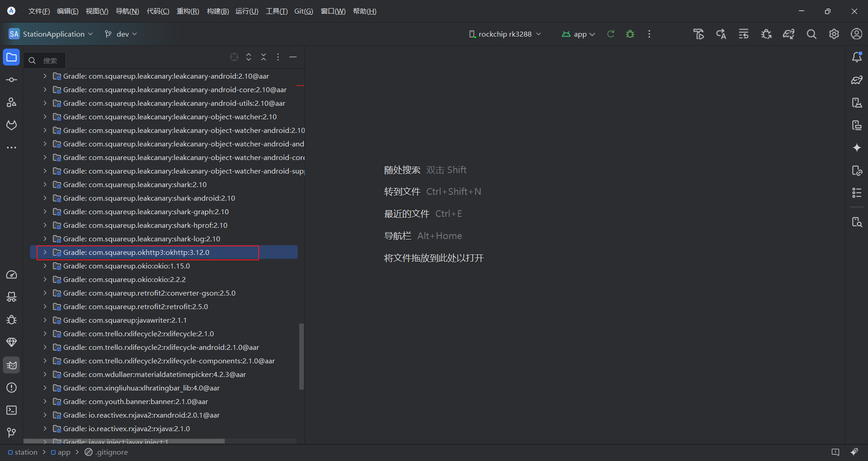Open the app run configuration dropdown
This screenshot has width=868, height=461.
pyautogui.click(x=578, y=34)
